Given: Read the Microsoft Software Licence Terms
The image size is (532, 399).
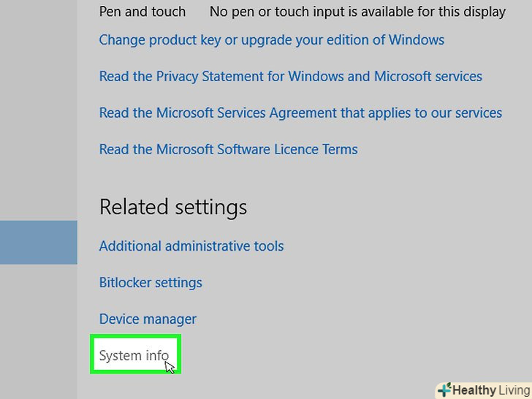Looking at the screenshot, I should point(228,149).
